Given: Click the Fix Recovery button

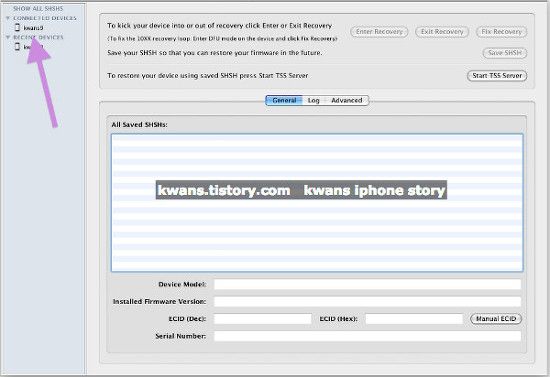Looking at the screenshot, I should (502, 32).
